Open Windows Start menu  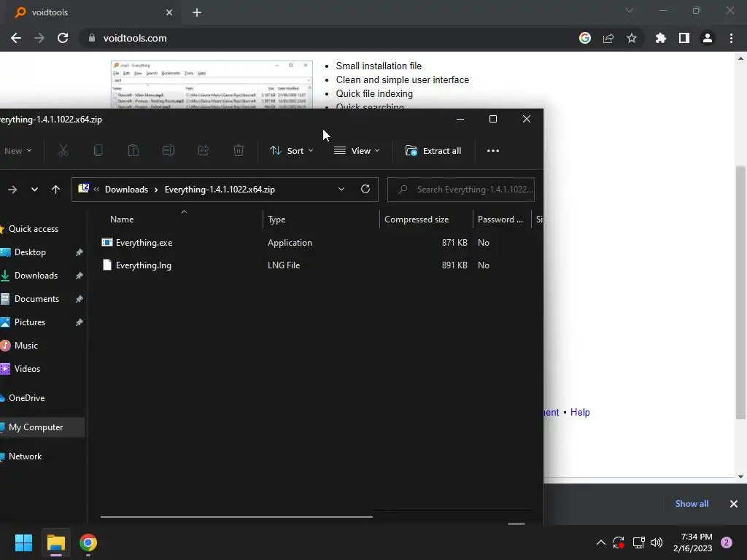pyautogui.click(x=23, y=542)
